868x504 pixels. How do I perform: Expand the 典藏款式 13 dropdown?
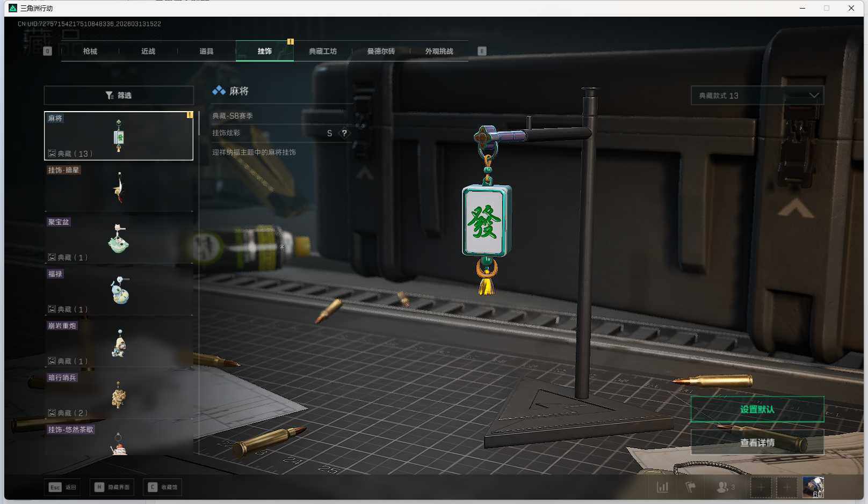[x=757, y=96]
